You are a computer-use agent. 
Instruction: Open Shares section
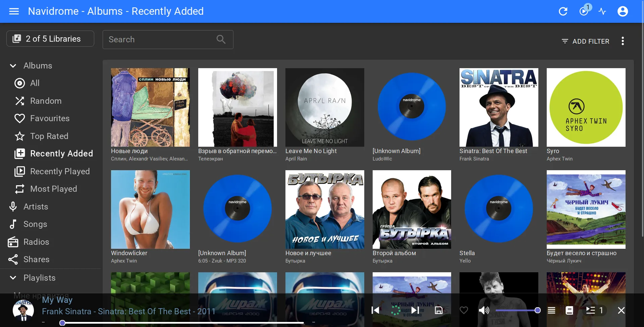(50, 260)
